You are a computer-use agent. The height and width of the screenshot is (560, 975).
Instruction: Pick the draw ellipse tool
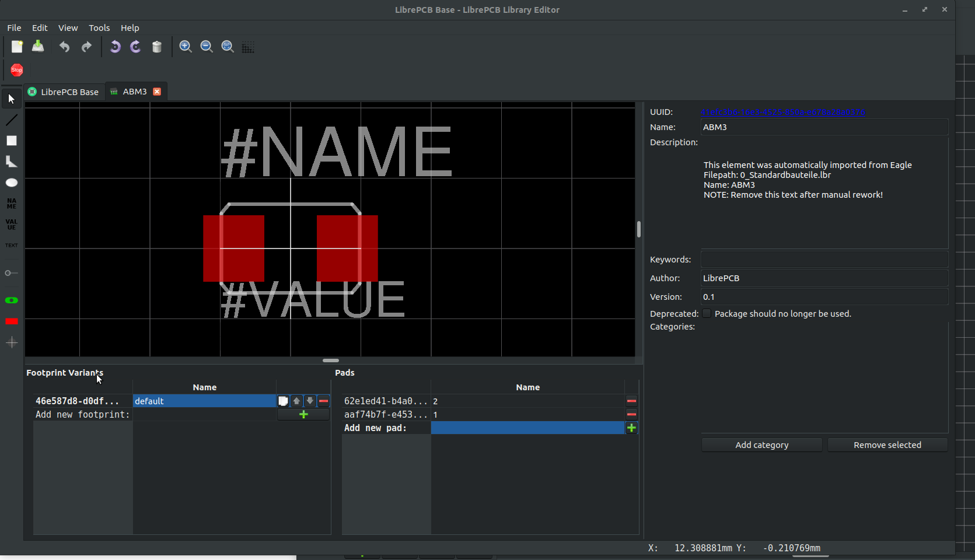(x=12, y=182)
